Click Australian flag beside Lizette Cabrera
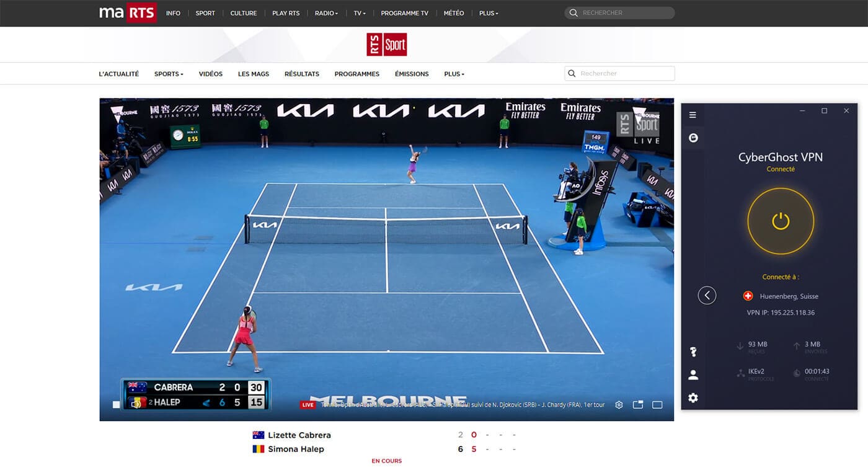 coord(259,435)
